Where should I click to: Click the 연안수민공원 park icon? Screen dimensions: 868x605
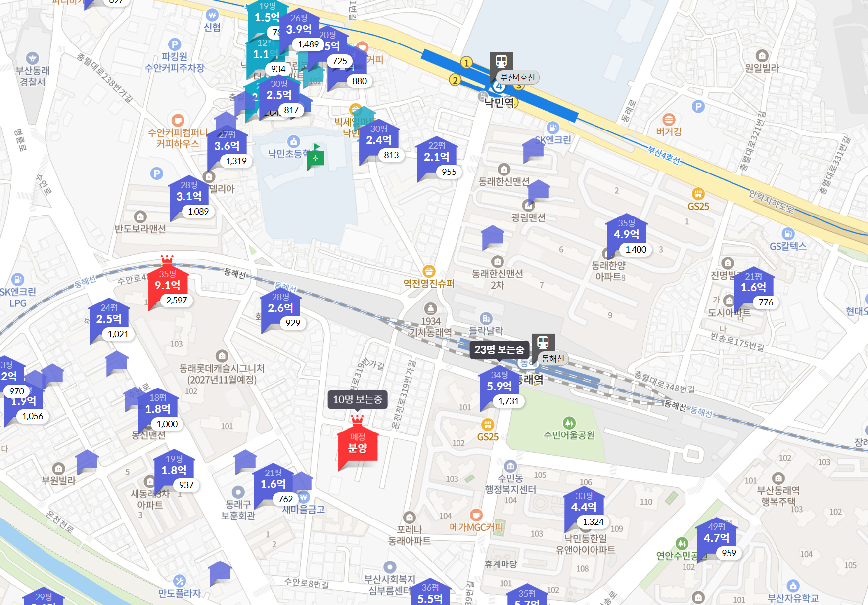(682, 543)
